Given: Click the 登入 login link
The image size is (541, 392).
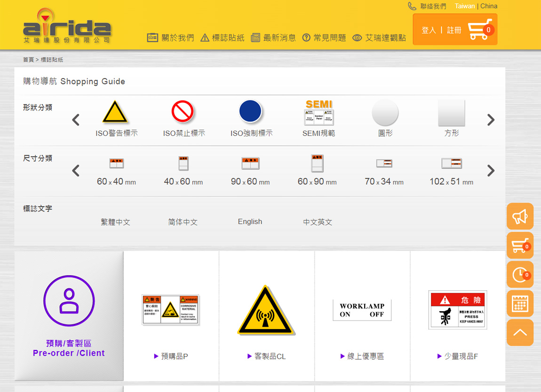Looking at the screenshot, I should point(429,30).
